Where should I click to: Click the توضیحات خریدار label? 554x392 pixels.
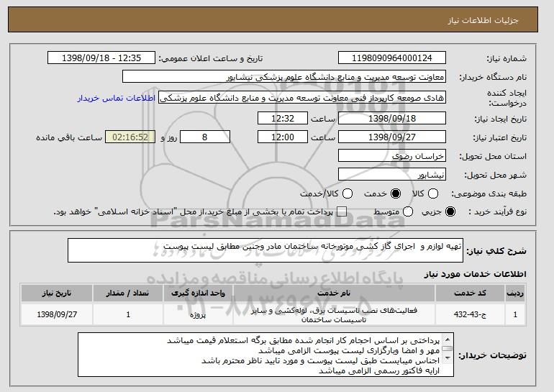click(x=492, y=355)
